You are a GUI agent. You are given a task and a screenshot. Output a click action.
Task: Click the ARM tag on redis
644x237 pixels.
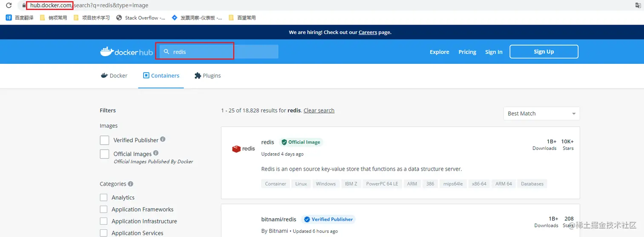(x=412, y=184)
